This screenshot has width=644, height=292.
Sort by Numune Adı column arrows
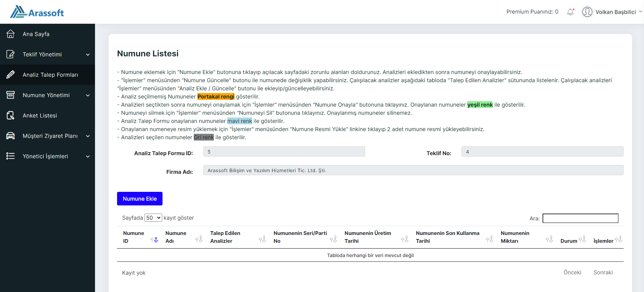(199, 239)
